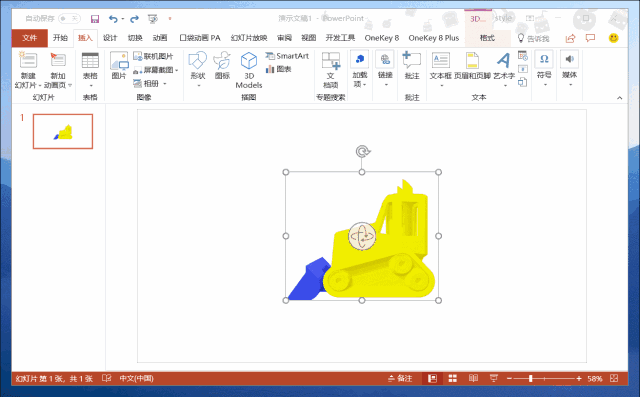Click 中文(中国) language in status bar
This screenshot has width=640, height=397.
point(136,378)
